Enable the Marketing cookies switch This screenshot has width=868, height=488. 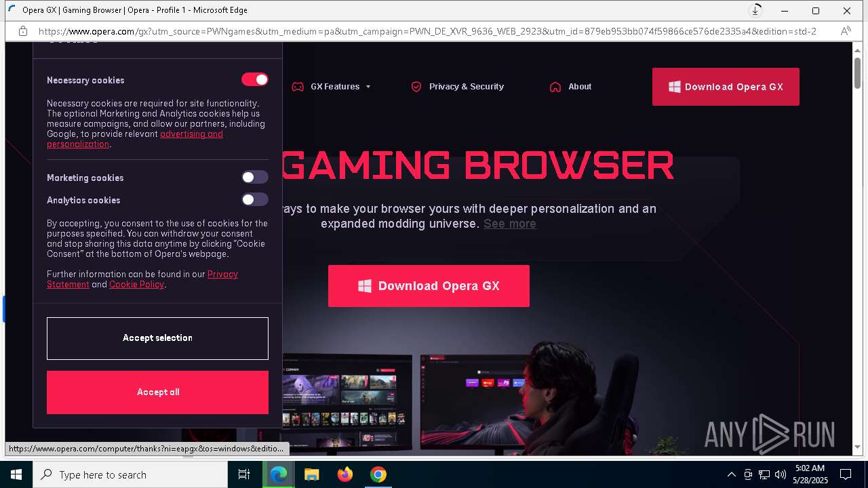(255, 177)
